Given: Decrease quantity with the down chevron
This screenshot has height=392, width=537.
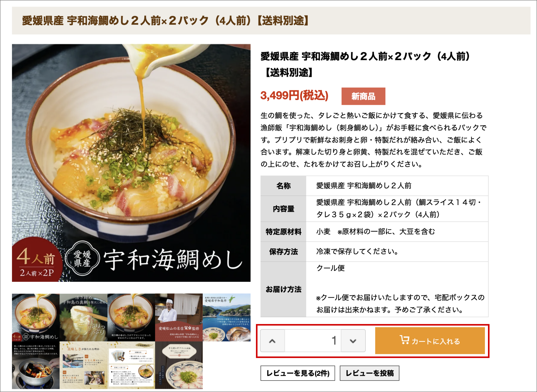Looking at the screenshot, I should pos(353,341).
